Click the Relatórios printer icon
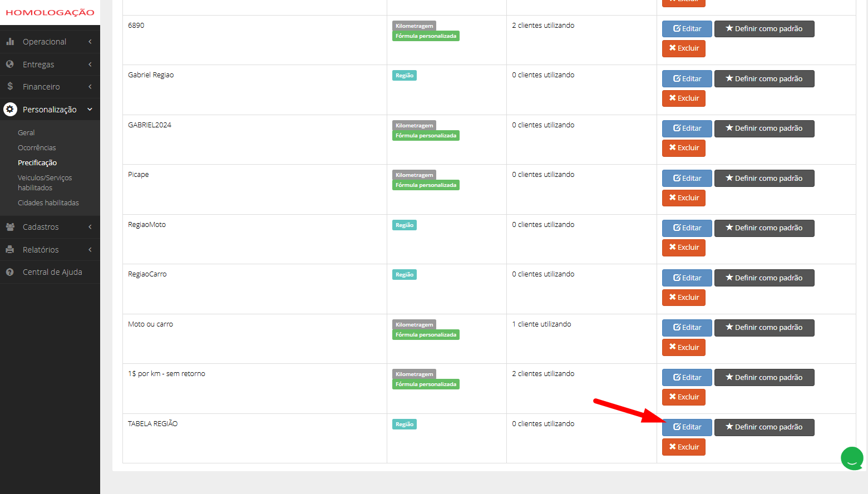Screen dimensions: 868x494 pyautogui.click(x=10, y=250)
